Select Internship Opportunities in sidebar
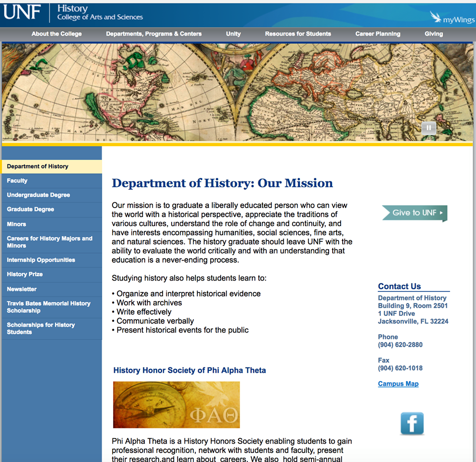This screenshot has height=462, width=476. pos(41,260)
